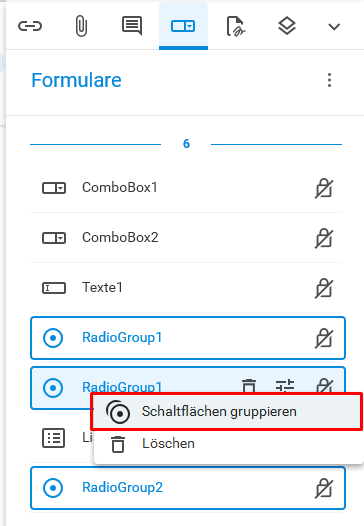Select the first RadioGroup1 entry

pos(188,338)
